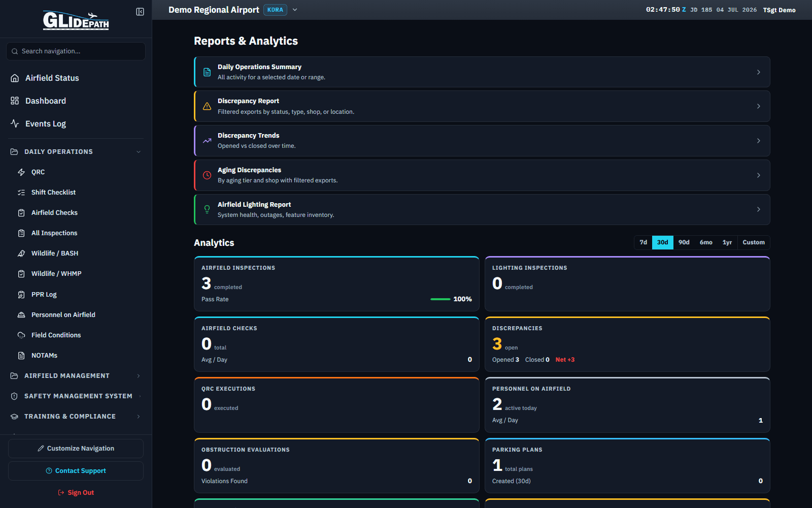
Task: Open Aging Discrepancies via right chevron
Action: 759,175
